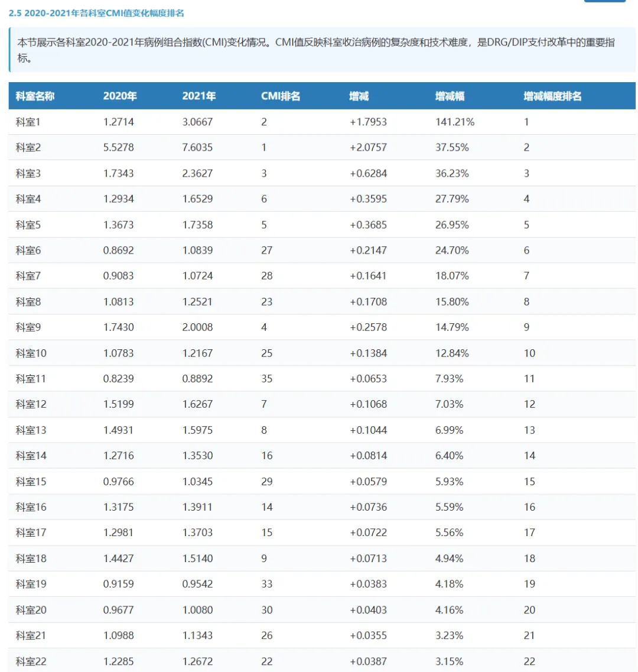The width and height of the screenshot is (638, 672).
Task: Click the 2021 value 1.5140
Action: (197, 558)
